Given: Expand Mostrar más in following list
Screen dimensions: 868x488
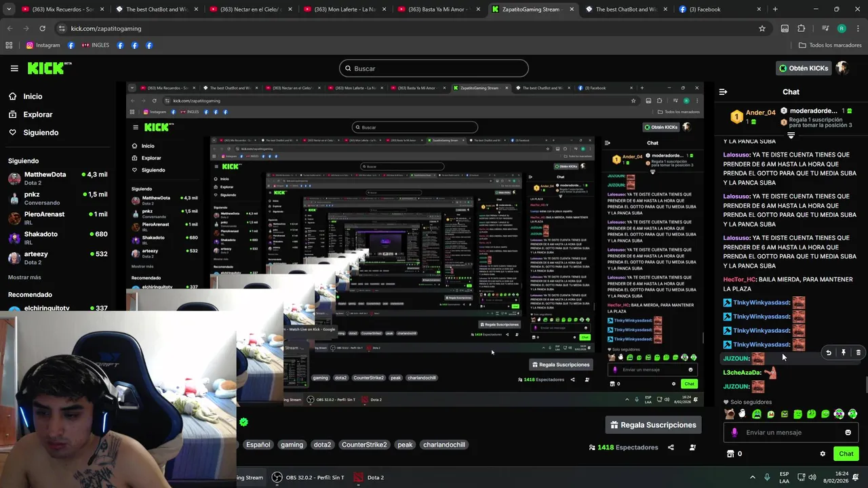Looking at the screenshot, I should [x=24, y=277].
